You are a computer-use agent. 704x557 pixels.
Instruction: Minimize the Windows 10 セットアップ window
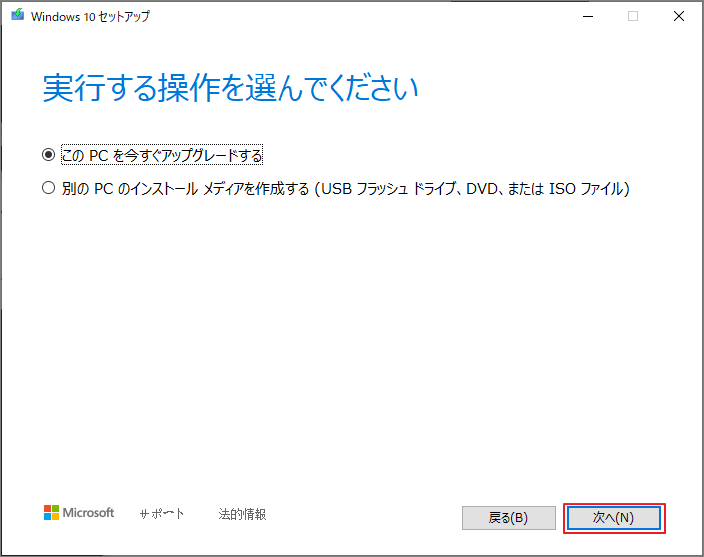pyautogui.click(x=588, y=17)
